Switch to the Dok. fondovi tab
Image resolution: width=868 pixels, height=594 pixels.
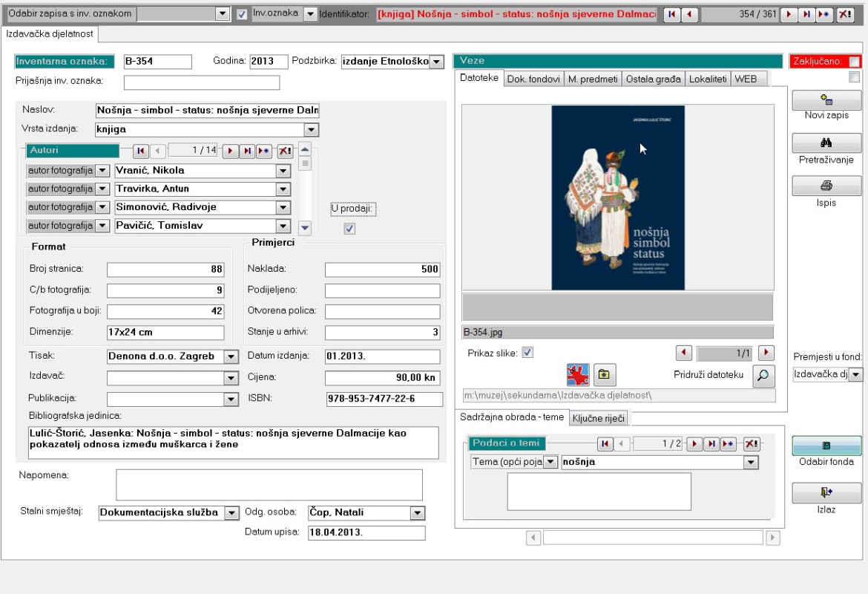point(533,79)
